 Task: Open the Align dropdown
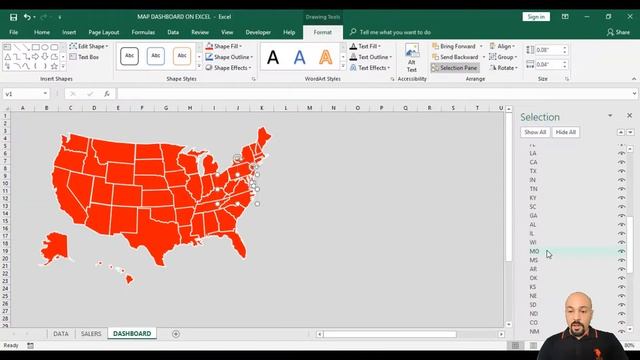502,46
